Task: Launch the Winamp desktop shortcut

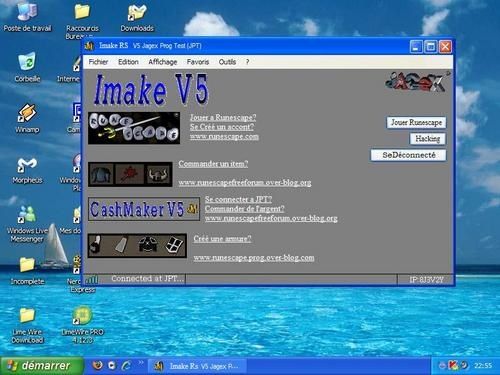Action: coord(27,118)
